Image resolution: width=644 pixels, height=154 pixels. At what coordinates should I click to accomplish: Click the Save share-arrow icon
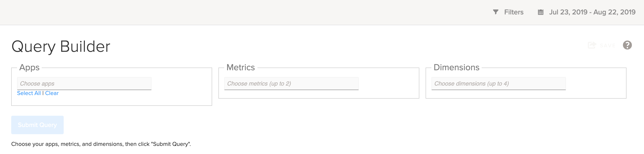[x=592, y=45]
